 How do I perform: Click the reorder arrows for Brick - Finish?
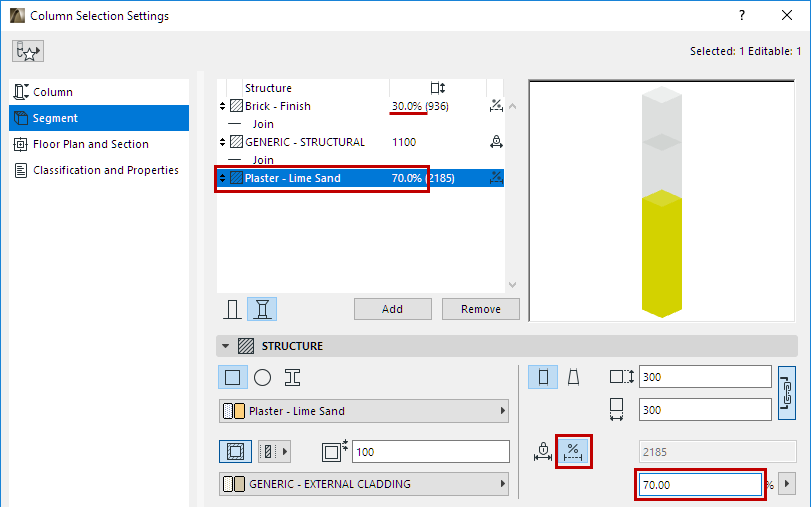tap(222, 106)
